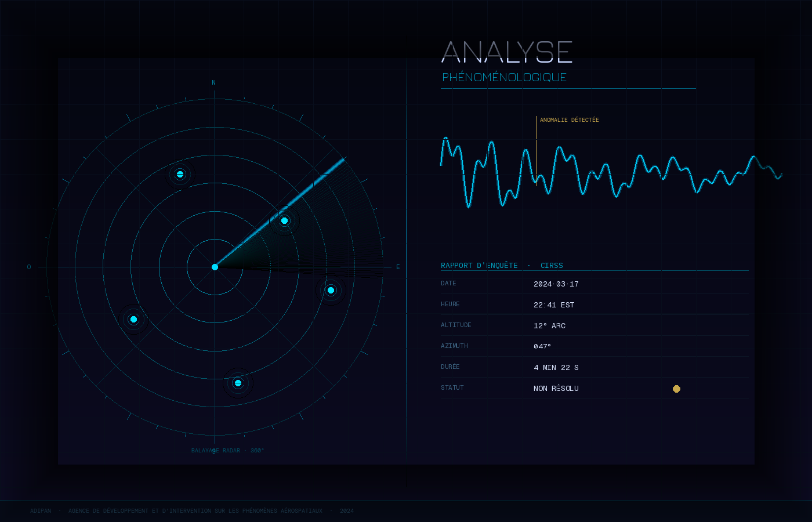The height and width of the screenshot is (522, 812).
Task: Click the bottom striped radar blip
Action: pos(238,383)
